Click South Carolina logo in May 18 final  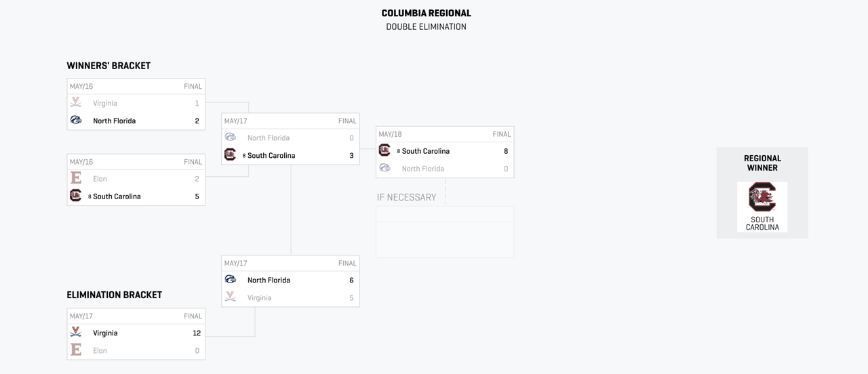[x=384, y=150]
